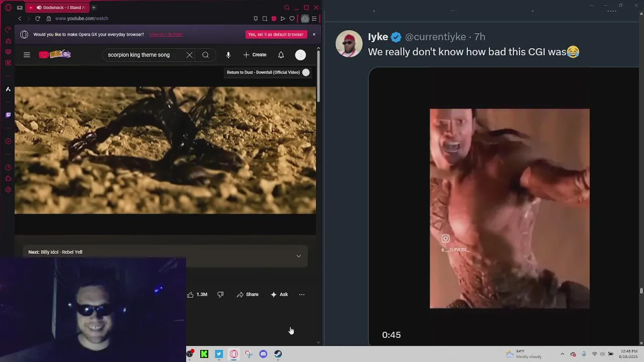Image resolution: width=644 pixels, height=362 pixels.
Task: Open history clock icon in sidebar
Action: point(8,167)
